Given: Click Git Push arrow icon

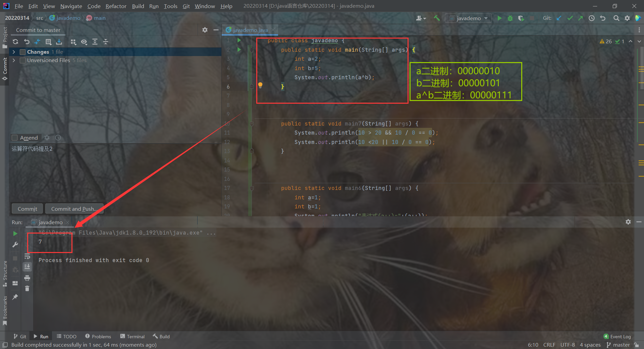Looking at the screenshot, I should (581, 18).
